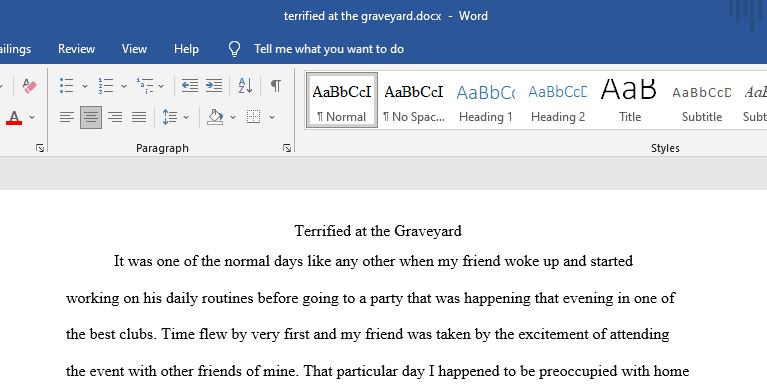The height and width of the screenshot is (386, 767).
Task: Align text to the left
Action: pyautogui.click(x=67, y=117)
